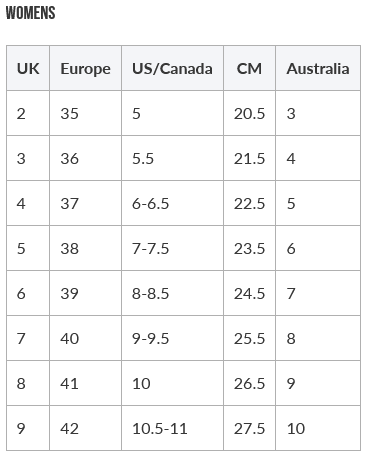Click the US/Canada column header
Screen dimensions: 378x458
172,68
